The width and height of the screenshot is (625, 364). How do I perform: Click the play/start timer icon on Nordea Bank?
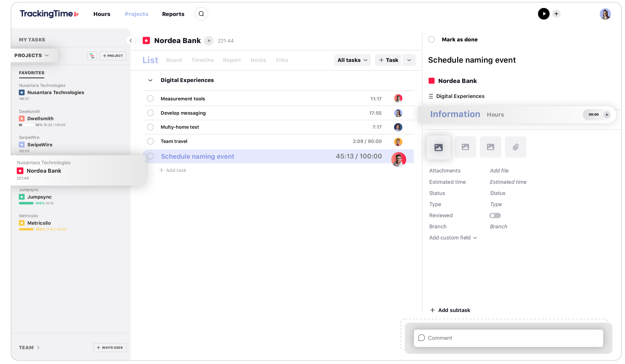209,40
